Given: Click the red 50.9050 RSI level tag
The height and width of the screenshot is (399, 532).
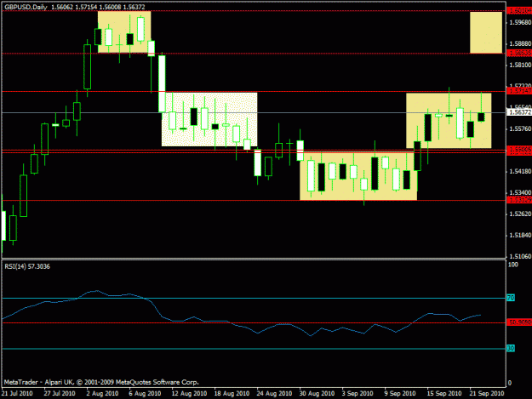Looking at the screenshot, I should point(519,322).
